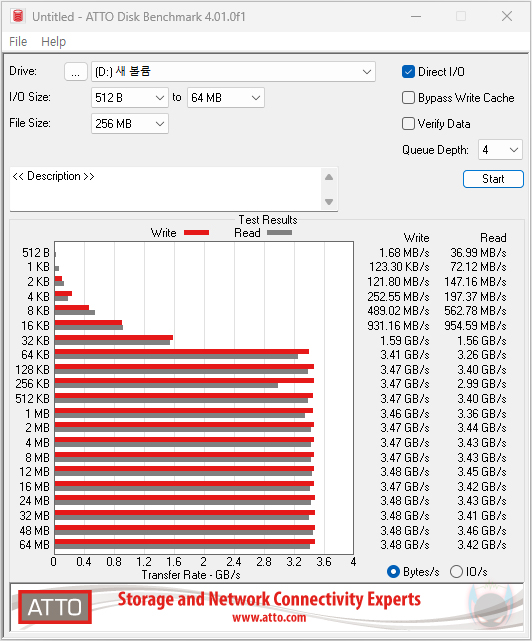Image resolution: width=532 pixels, height=641 pixels.
Task: Open the Help menu
Action: tap(53, 42)
